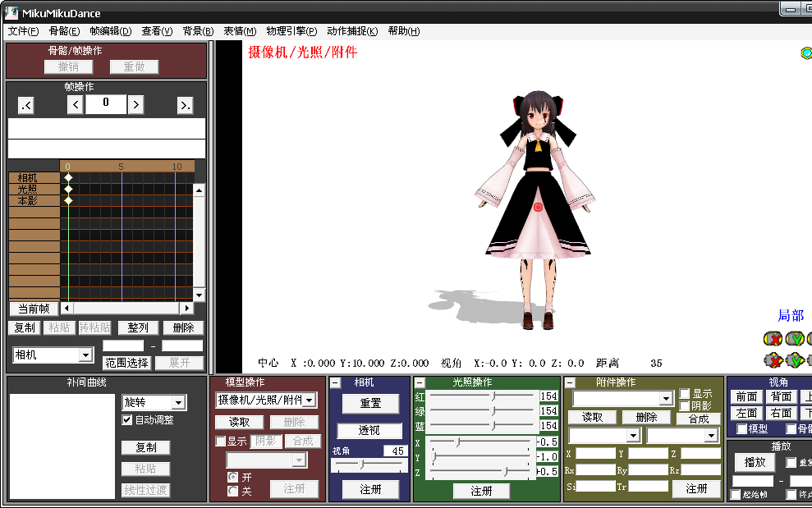Toggle the 模型 checkbox in 视角 panel
Image resolution: width=812 pixels, height=508 pixels.
741,428
